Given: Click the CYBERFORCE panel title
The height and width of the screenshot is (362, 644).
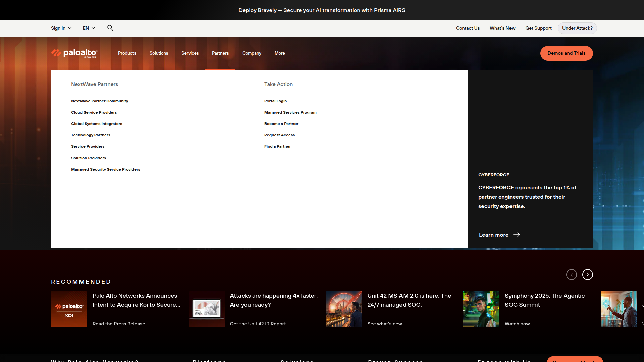Looking at the screenshot, I should point(494,175).
